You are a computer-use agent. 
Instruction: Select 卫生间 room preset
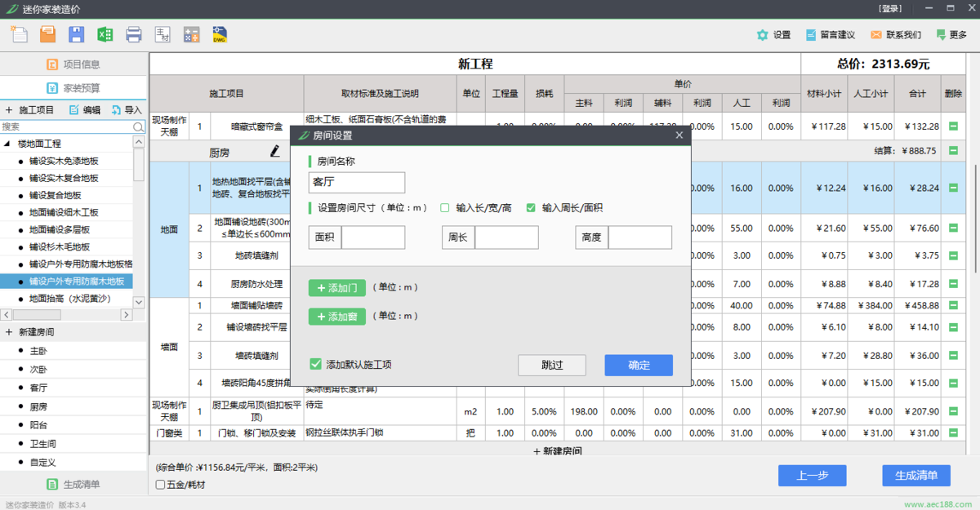tap(42, 444)
